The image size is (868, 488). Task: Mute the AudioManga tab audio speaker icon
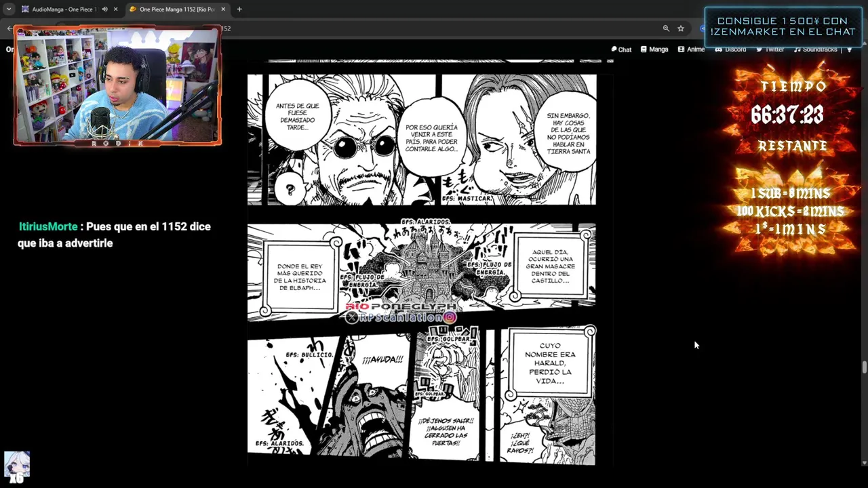104,9
